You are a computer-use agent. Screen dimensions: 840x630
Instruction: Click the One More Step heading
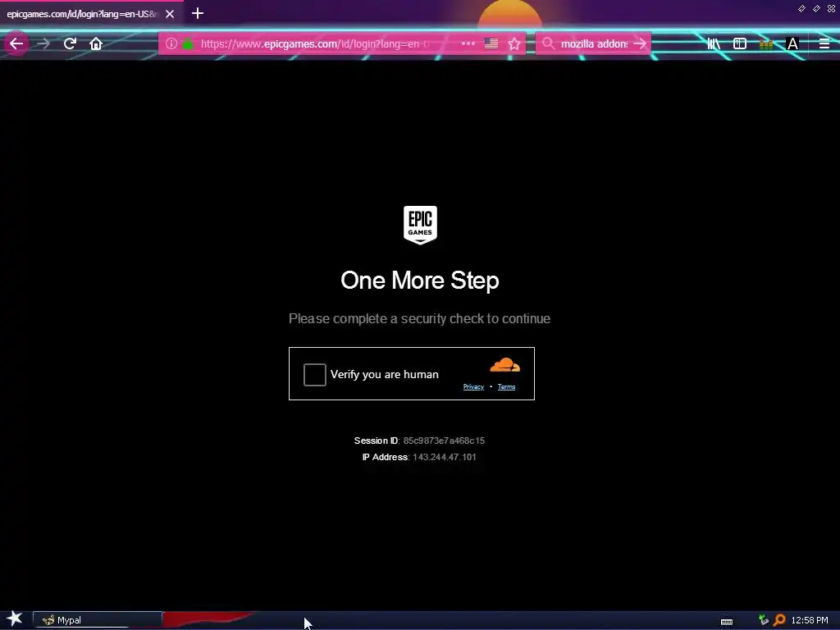pos(420,281)
